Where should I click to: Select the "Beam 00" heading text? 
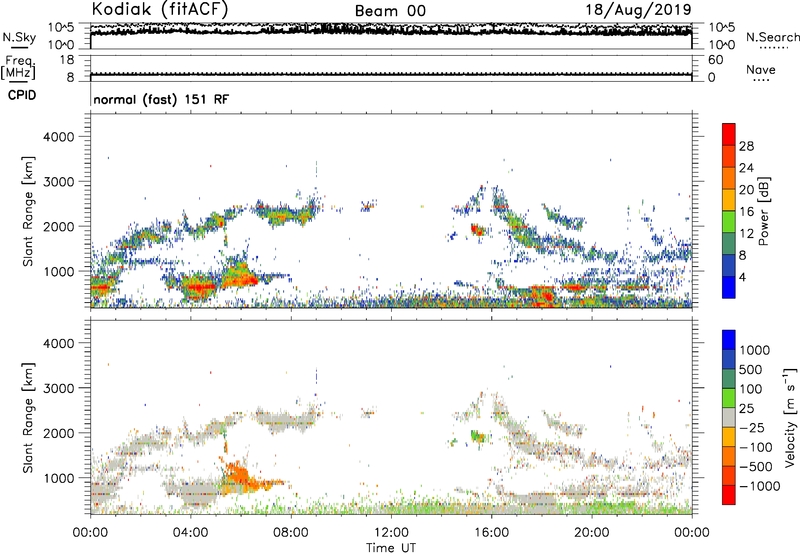coord(390,11)
